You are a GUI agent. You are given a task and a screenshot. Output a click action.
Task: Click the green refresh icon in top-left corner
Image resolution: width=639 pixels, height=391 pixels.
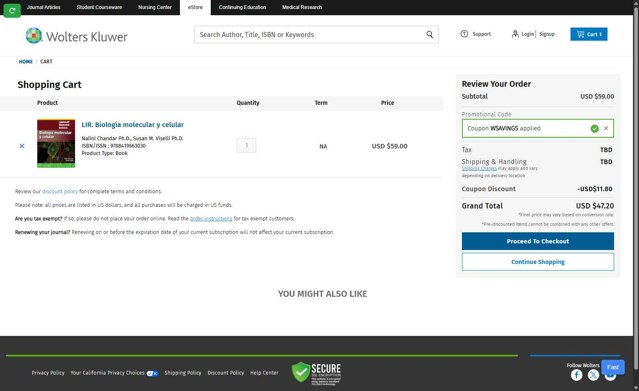click(12, 11)
